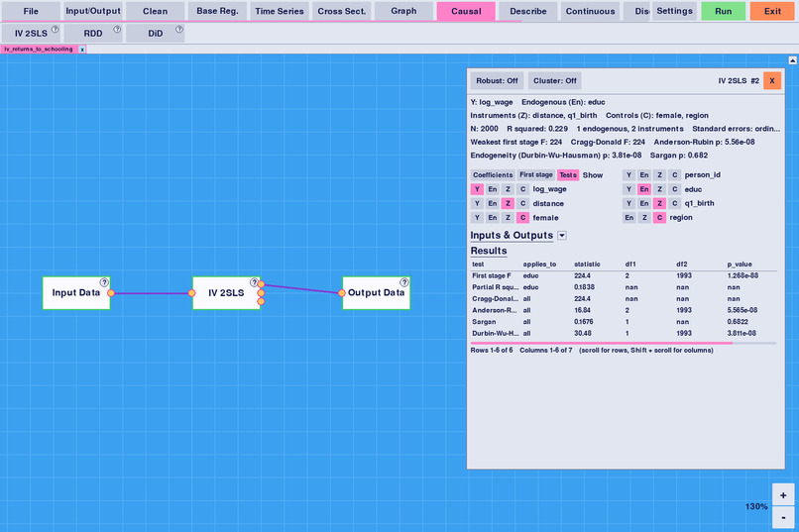Viewport: 799px width, 532px height.
Task: Click the Partial R squ... row
Action: point(624,287)
